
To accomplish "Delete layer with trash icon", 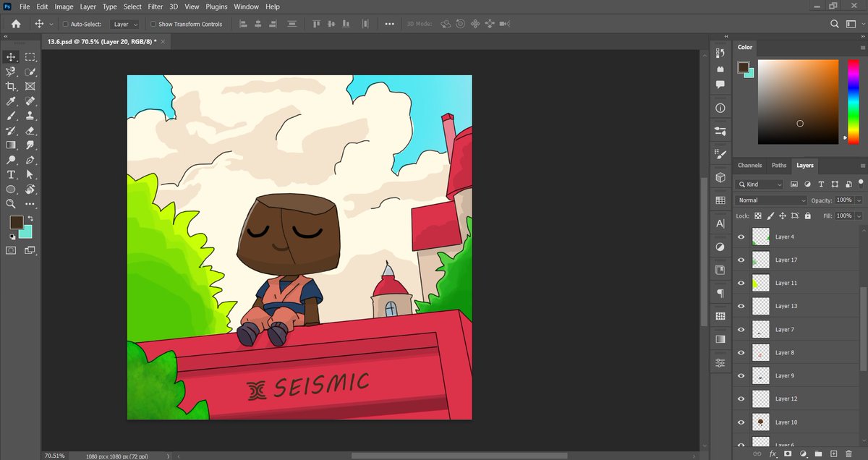I will 849,453.
